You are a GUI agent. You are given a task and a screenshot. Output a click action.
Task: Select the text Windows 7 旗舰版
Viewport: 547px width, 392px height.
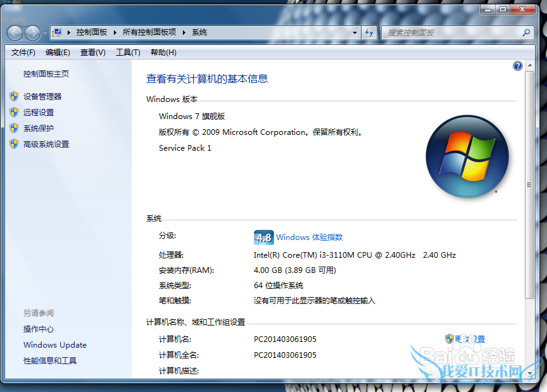coord(192,117)
